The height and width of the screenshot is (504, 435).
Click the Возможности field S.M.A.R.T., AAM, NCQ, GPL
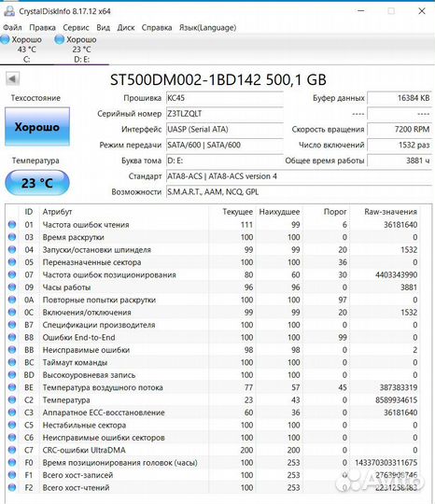(x=299, y=192)
